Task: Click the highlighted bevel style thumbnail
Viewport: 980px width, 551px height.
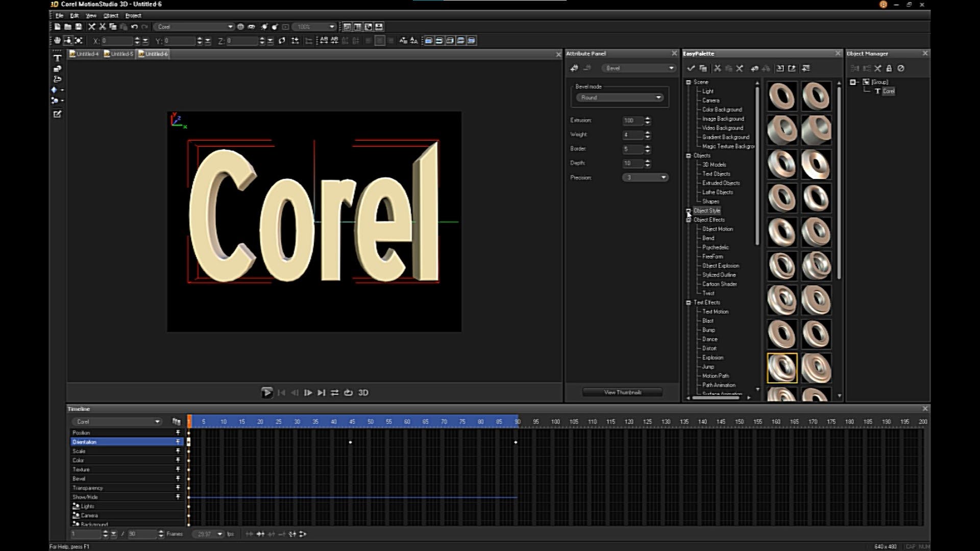Action: (782, 368)
